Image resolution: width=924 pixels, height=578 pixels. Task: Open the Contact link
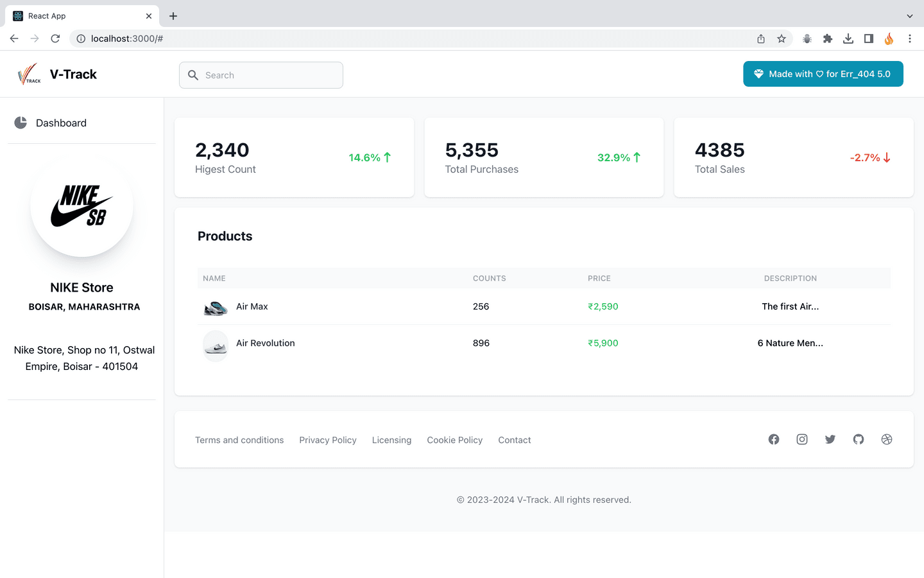pyautogui.click(x=515, y=440)
